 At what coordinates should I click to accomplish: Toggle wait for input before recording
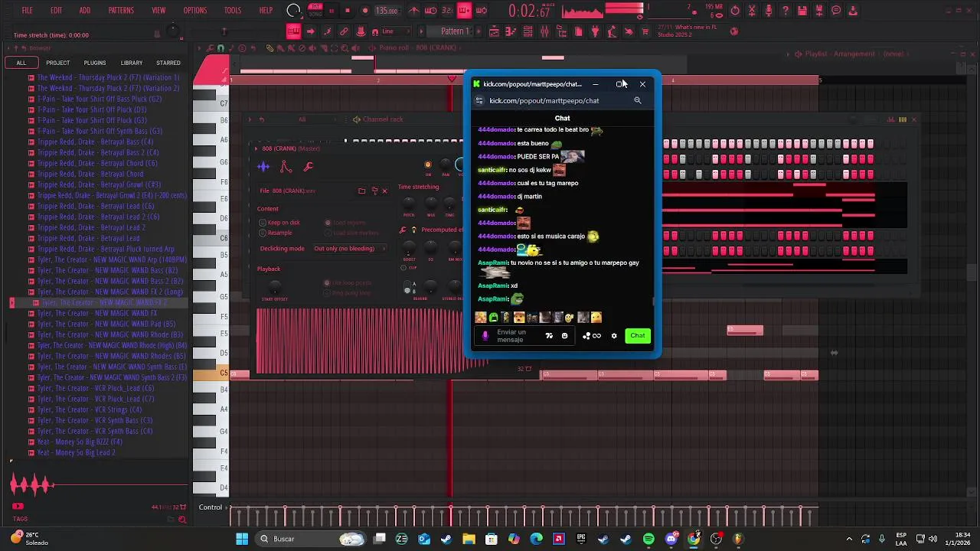click(431, 11)
